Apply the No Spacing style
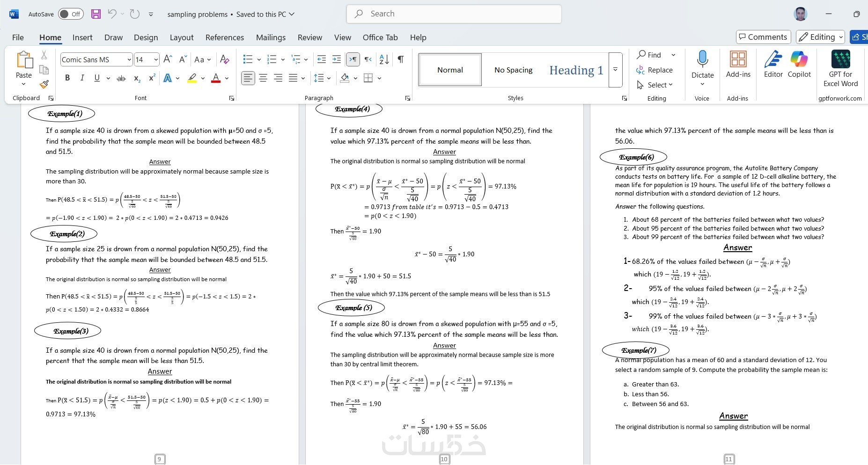 pyautogui.click(x=514, y=70)
